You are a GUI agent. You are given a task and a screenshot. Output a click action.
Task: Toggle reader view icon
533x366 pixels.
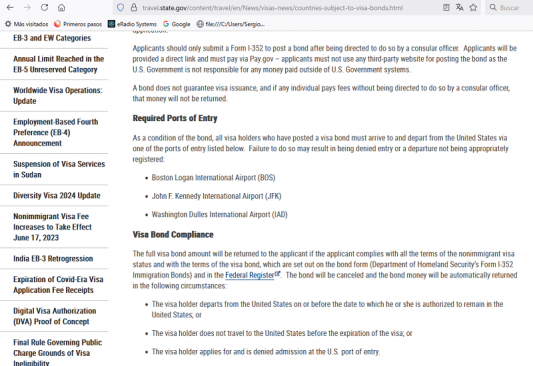click(x=446, y=7)
